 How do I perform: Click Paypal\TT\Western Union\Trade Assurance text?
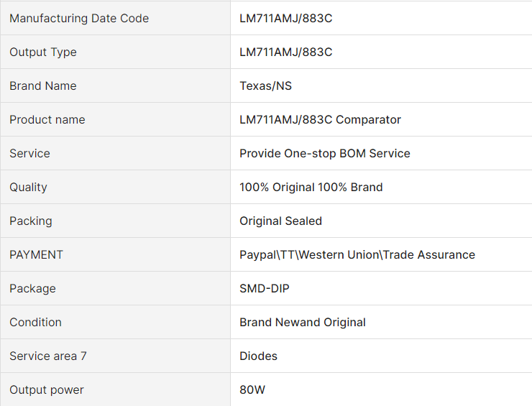tap(357, 255)
